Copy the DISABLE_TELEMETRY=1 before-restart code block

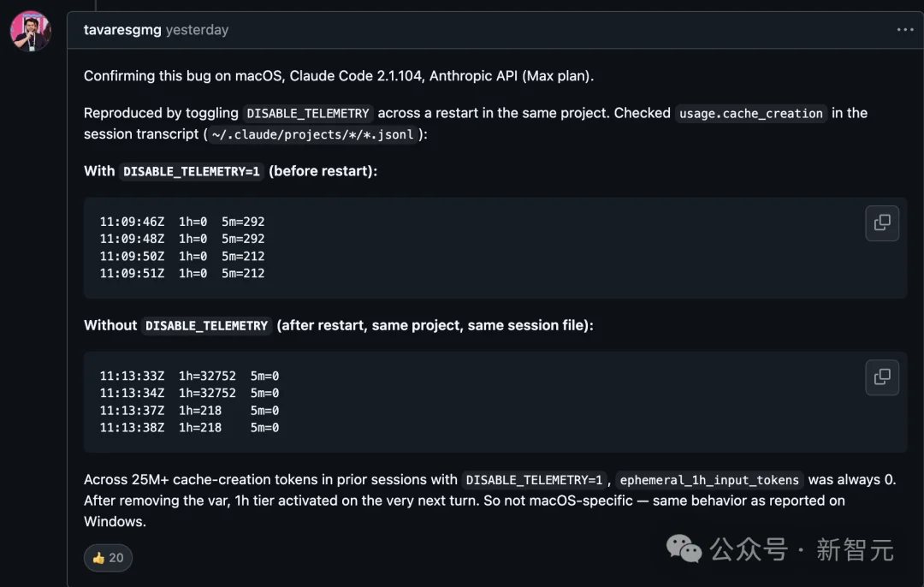[x=882, y=223]
